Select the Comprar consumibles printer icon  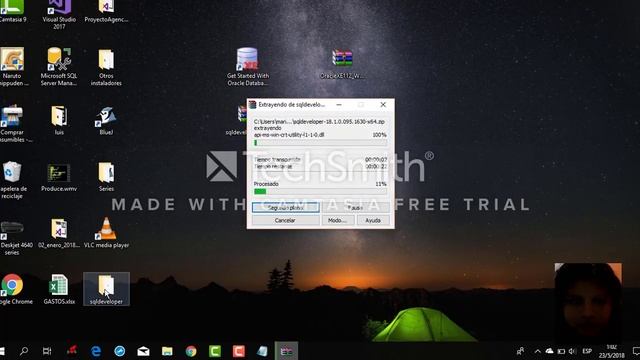[x=12, y=123]
